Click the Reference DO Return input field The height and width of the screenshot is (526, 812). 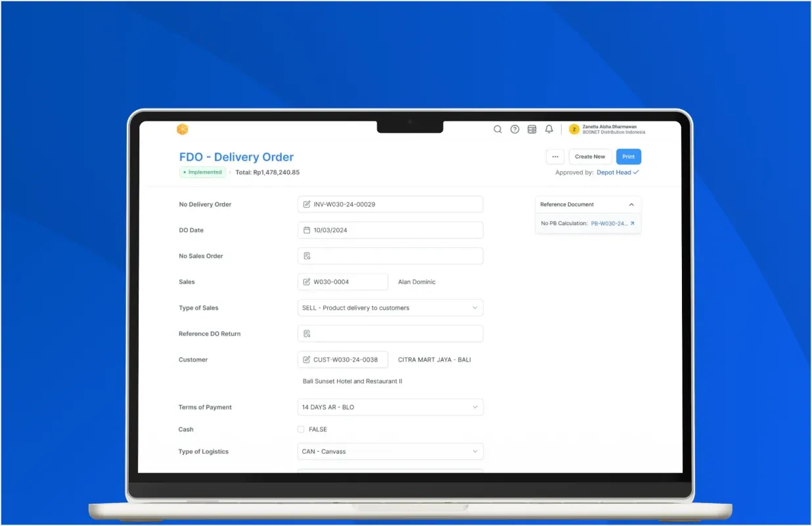pyautogui.click(x=390, y=333)
